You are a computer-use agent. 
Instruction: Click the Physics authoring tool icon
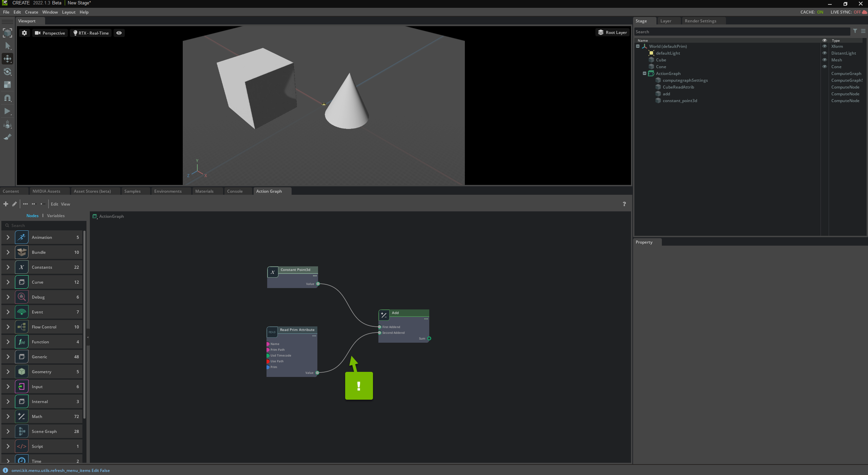[7, 124]
